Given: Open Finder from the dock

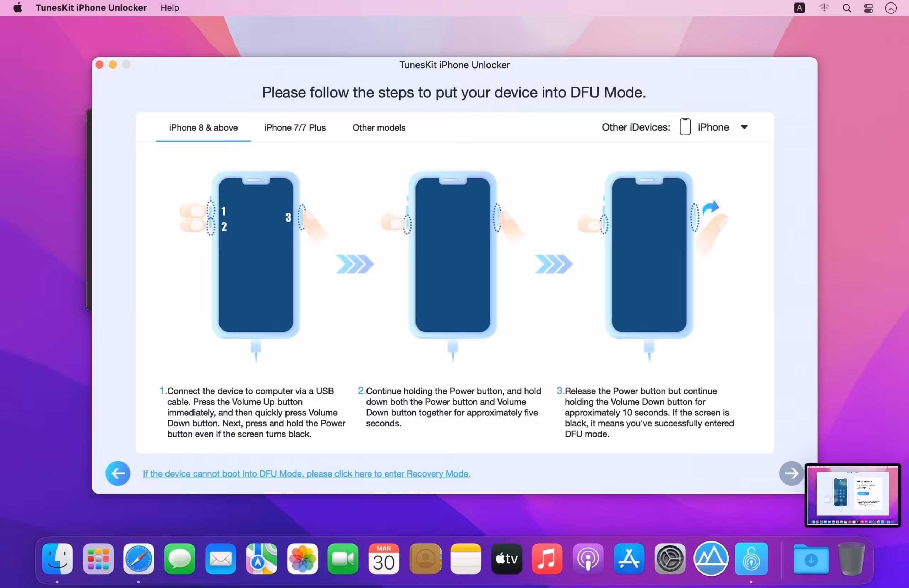Looking at the screenshot, I should point(57,559).
